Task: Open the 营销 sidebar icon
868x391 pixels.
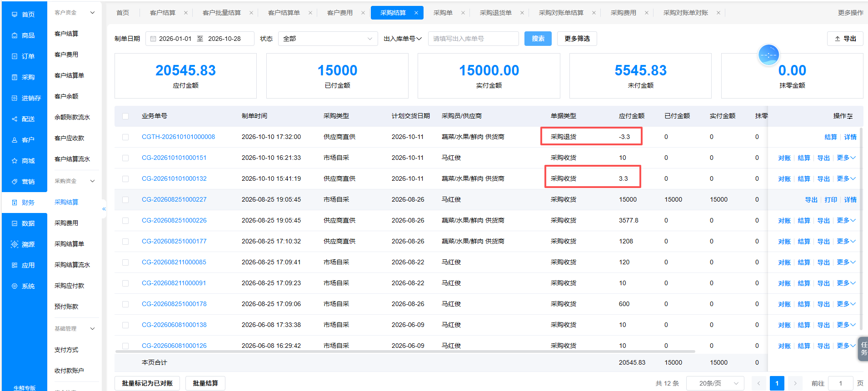Action: pos(15,182)
